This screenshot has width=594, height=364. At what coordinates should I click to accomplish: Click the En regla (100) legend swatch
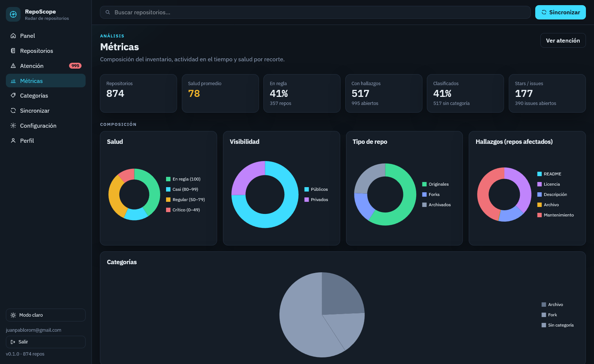(x=168, y=179)
